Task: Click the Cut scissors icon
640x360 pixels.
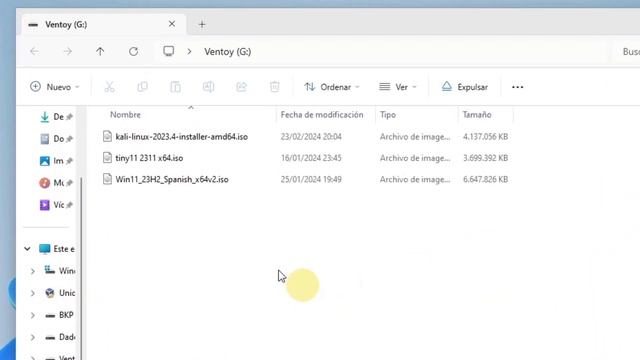Action: (109, 87)
